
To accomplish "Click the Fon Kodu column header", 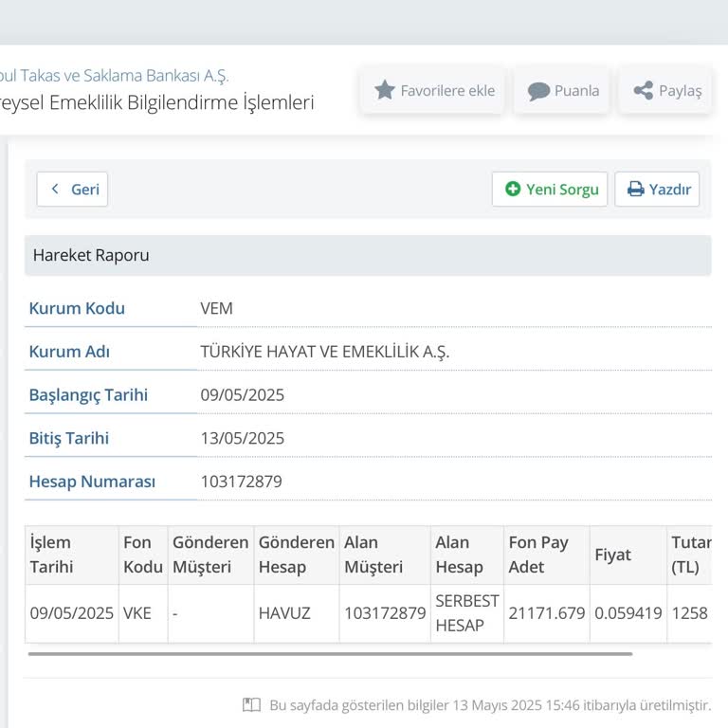I will (143, 555).
